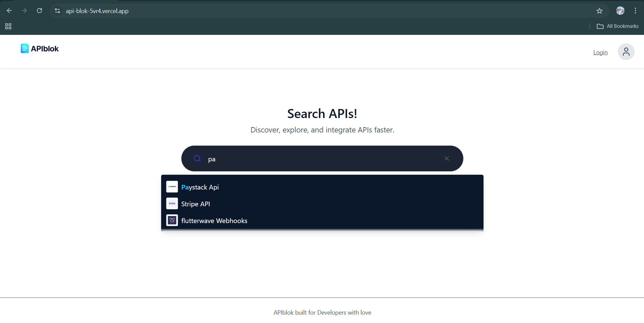Click 'Discover, explore, and integrate APIs faster.' text

[x=322, y=130]
